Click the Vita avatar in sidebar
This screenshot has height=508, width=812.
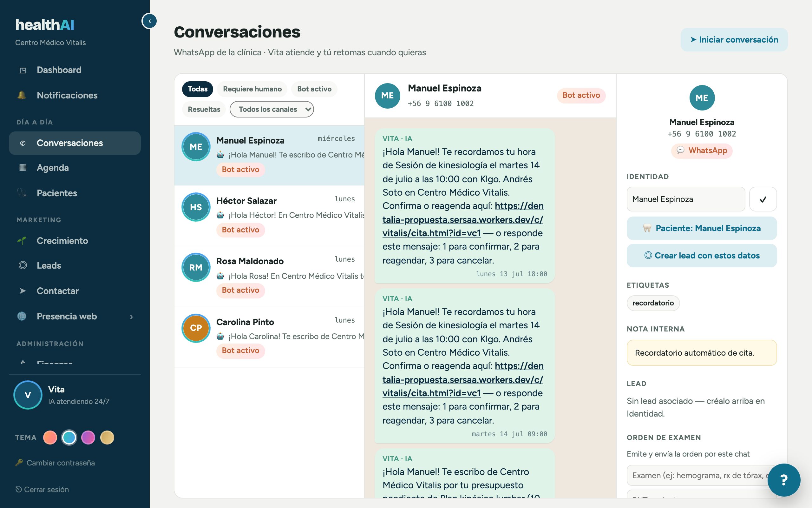28,395
